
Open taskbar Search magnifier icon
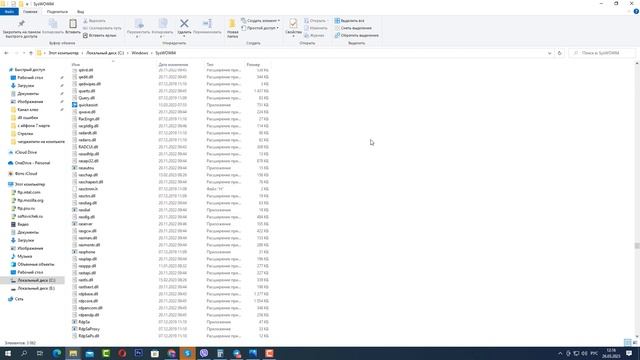click(24, 353)
